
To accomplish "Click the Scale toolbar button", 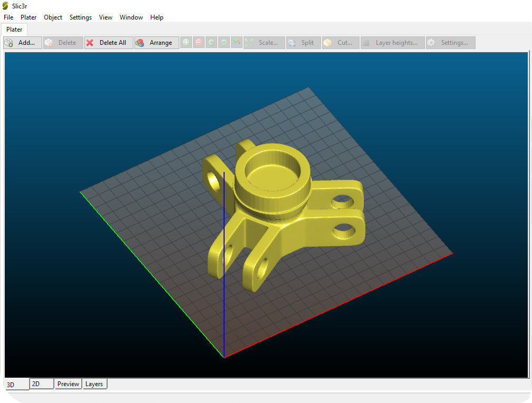I will point(264,43).
